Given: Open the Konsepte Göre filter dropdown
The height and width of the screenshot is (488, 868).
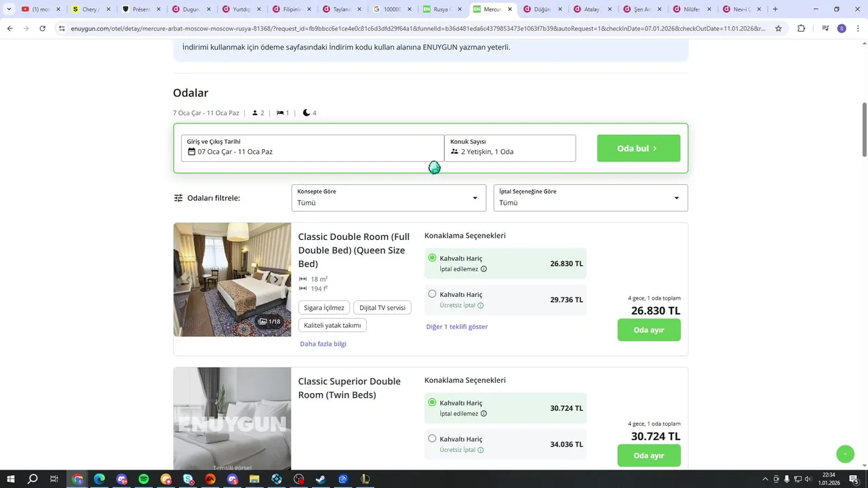Looking at the screenshot, I should pos(389,198).
